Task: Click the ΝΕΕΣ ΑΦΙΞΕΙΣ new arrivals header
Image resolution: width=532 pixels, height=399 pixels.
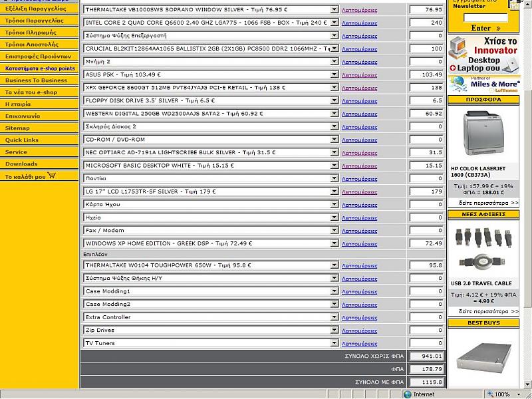Action: point(483,214)
